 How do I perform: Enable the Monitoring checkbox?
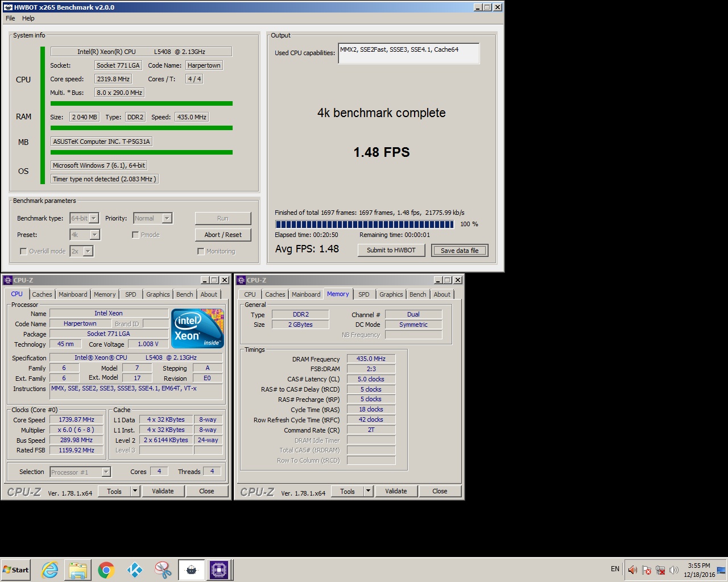201,251
